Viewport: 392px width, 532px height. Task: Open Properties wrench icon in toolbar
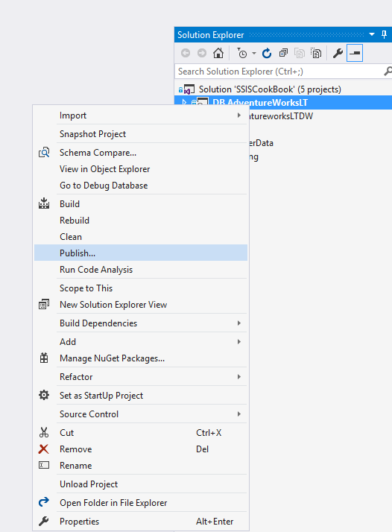338,53
